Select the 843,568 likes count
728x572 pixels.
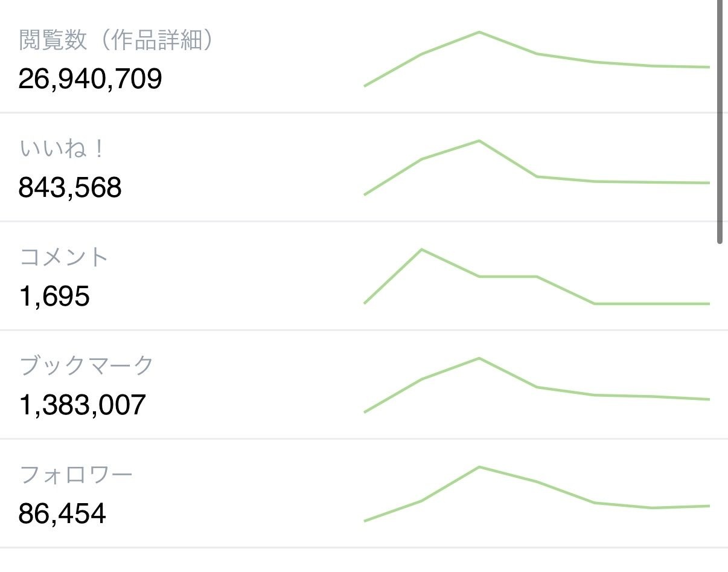(70, 188)
